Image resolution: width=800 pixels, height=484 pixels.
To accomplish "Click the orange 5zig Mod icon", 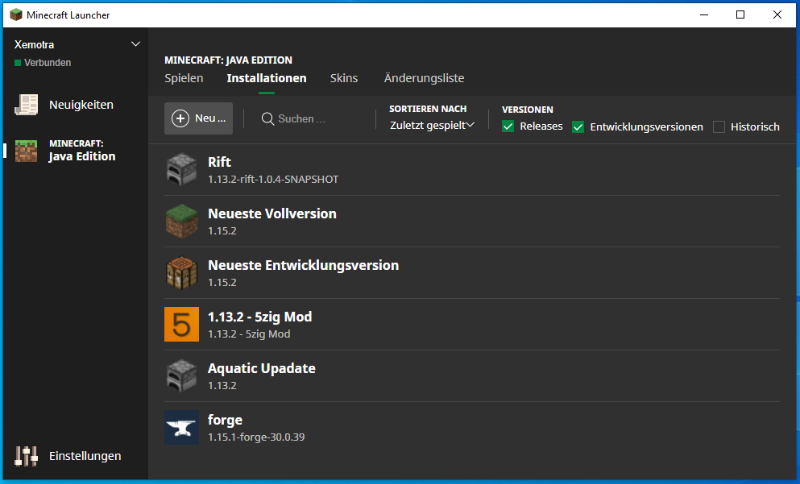I will [181, 324].
